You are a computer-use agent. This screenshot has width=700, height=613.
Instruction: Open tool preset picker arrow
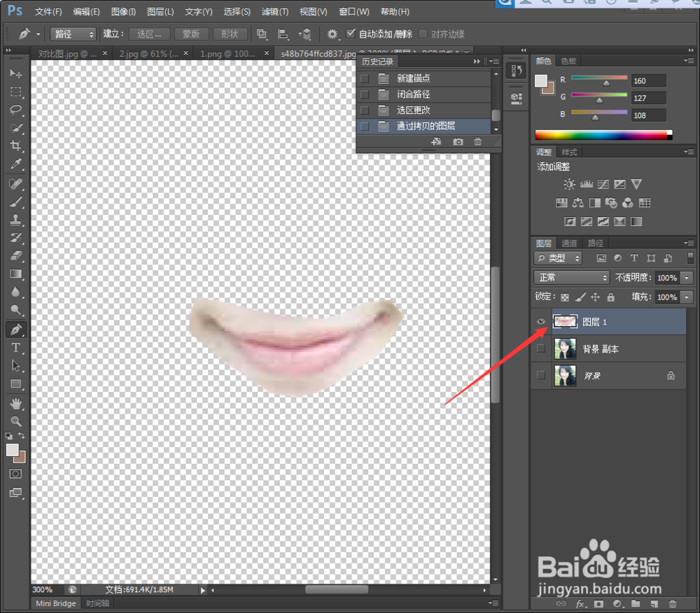[x=38, y=34]
